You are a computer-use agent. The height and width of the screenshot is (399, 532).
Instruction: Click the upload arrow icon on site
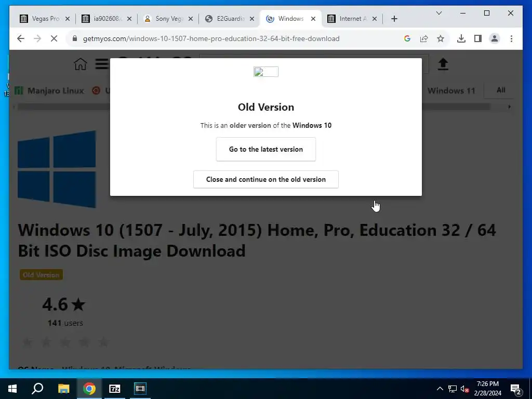[443, 64]
